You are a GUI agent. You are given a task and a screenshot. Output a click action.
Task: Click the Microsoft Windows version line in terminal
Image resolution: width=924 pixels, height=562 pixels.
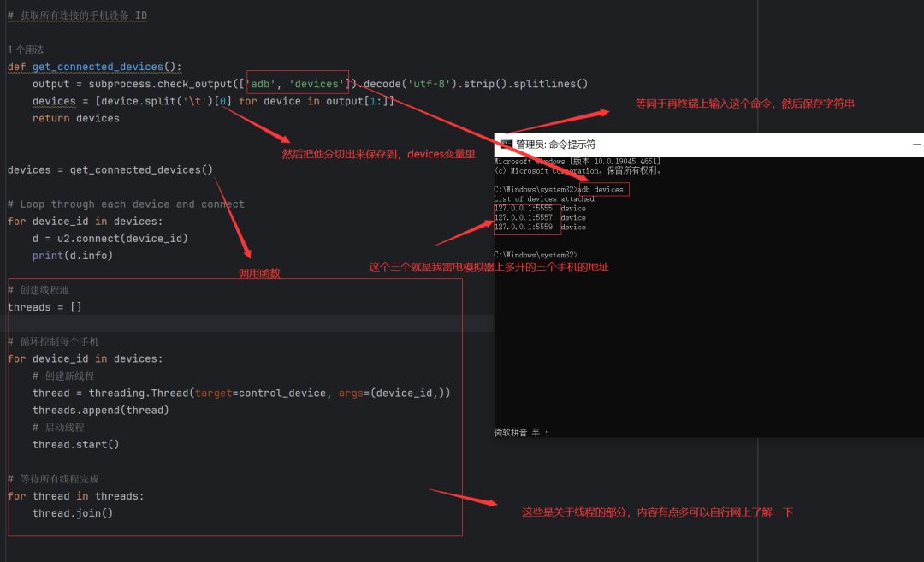(577, 161)
